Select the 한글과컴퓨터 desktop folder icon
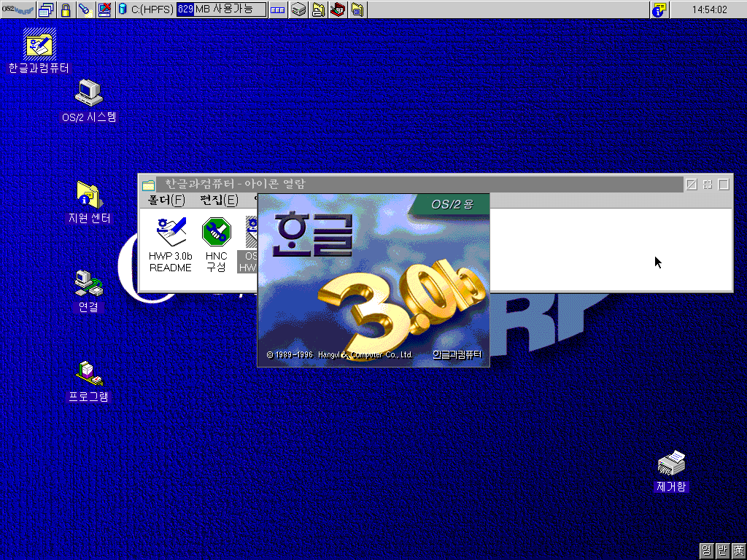747x560 pixels. [x=39, y=50]
